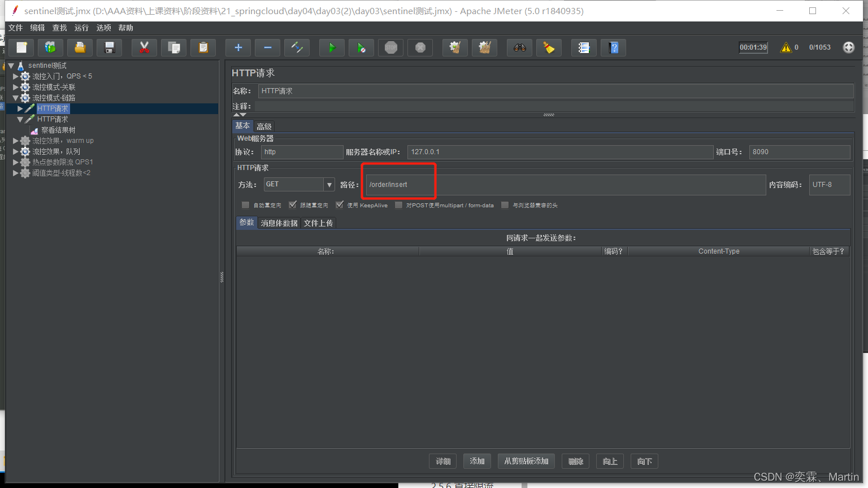Enable the 自动重定向 checkbox
The height and width of the screenshot is (488, 868).
245,205
